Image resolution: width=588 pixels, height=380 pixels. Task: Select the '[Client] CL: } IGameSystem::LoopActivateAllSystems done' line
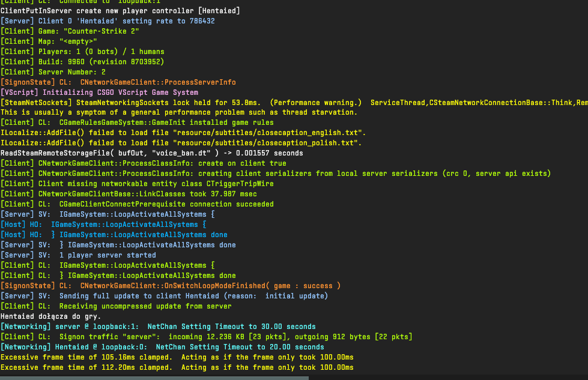click(118, 276)
